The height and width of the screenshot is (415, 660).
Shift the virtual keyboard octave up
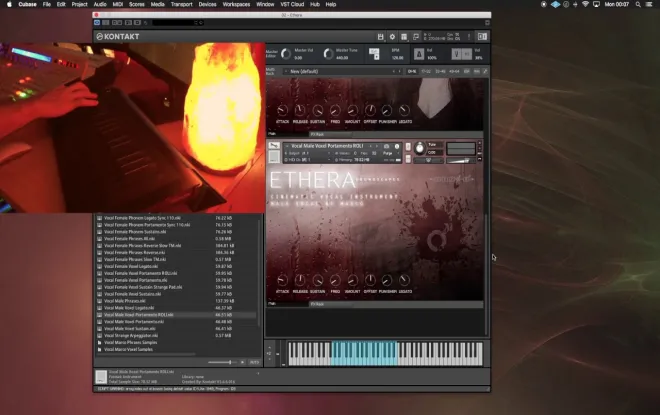tap(269, 348)
